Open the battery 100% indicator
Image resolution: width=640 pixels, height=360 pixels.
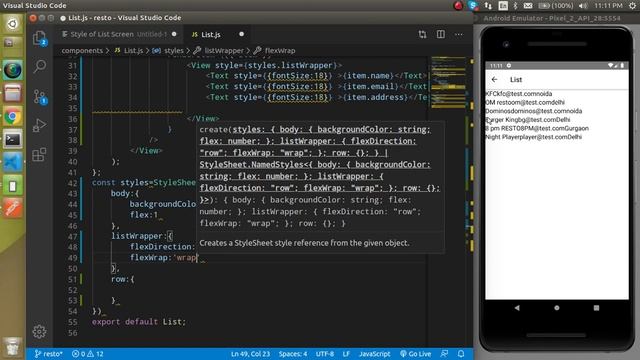pos(556,5)
